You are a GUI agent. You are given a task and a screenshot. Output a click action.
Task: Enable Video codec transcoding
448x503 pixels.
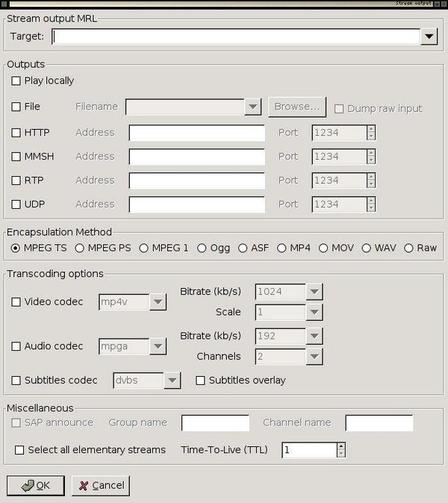(16, 302)
